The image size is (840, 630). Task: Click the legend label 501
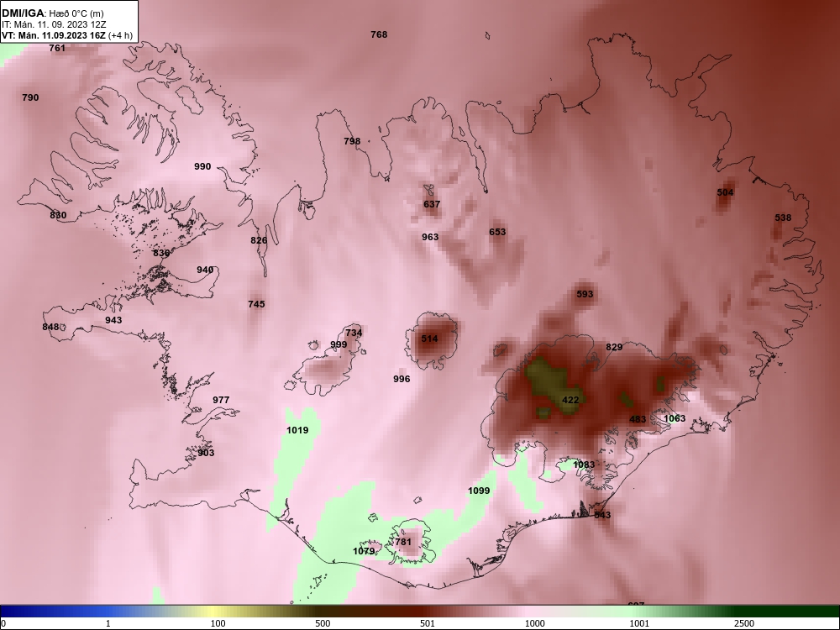[x=428, y=623]
